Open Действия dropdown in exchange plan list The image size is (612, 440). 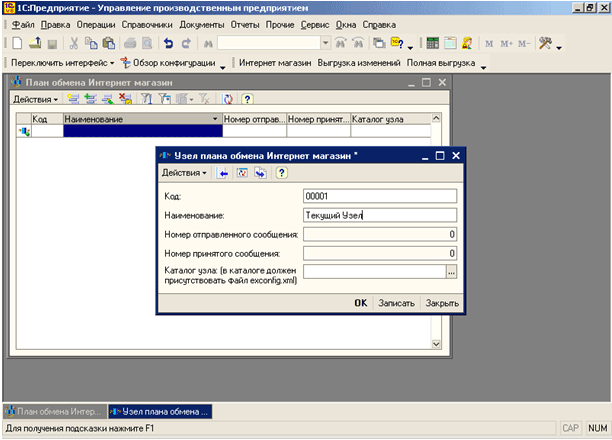point(36,100)
